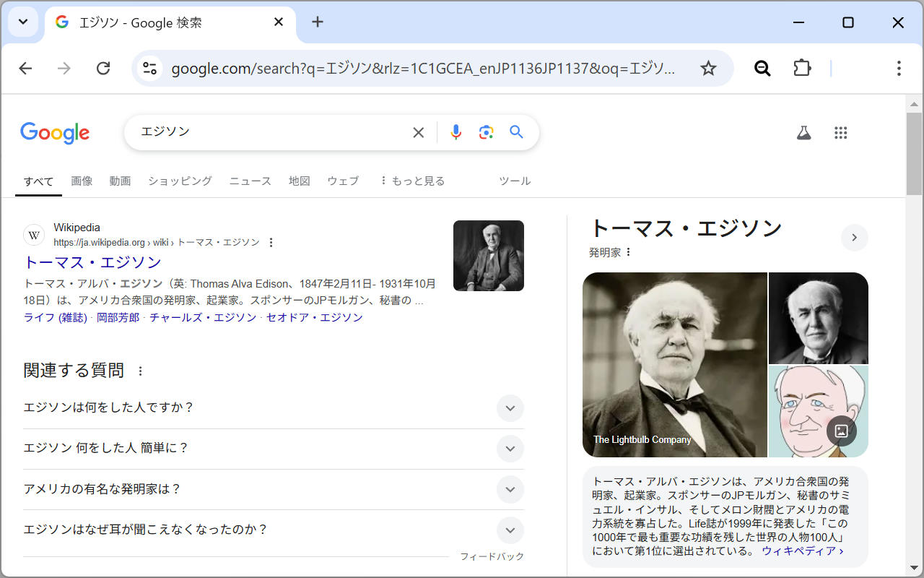Viewport: 924px width, 578px height.
Task: Bookmark this page with the star icon
Action: pos(708,69)
